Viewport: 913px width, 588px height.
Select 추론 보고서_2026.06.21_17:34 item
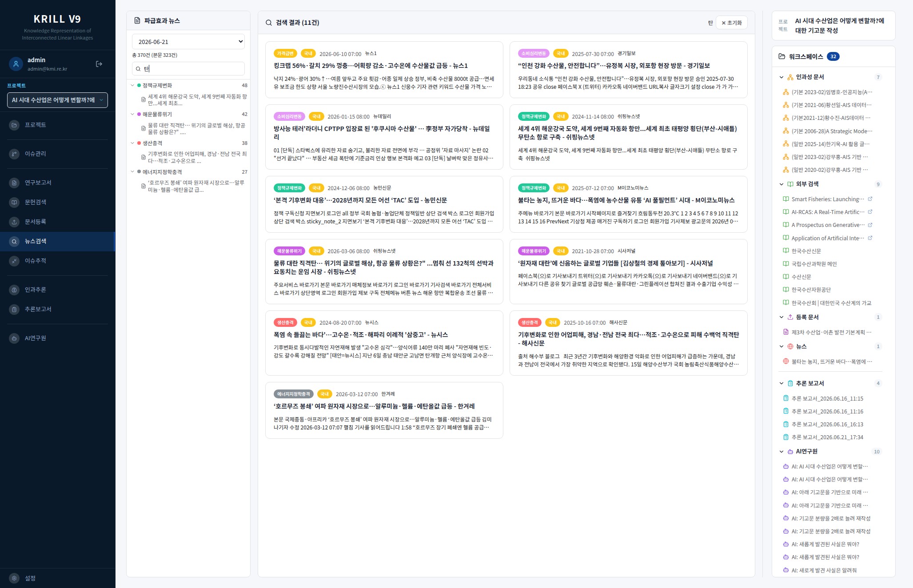pyautogui.click(x=827, y=437)
